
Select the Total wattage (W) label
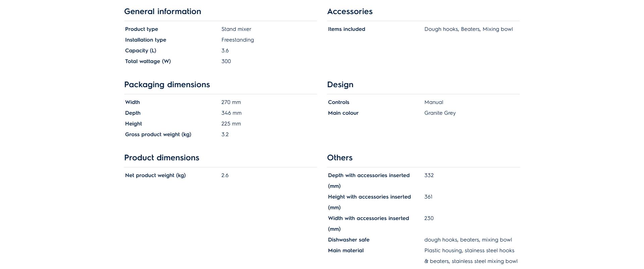click(x=148, y=61)
